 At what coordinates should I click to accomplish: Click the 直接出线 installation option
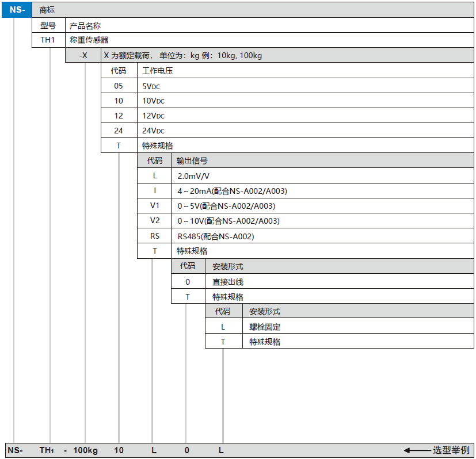click(x=228, y=282)
